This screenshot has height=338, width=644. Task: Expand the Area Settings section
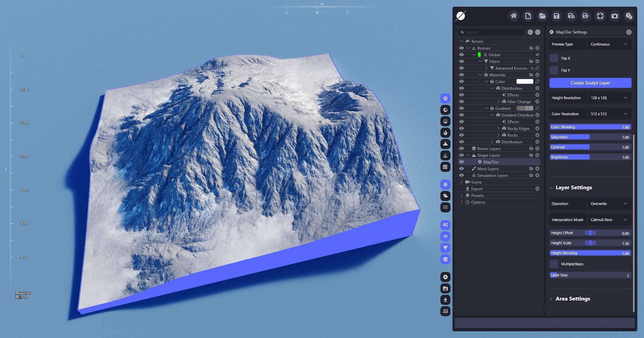point(573,299)
